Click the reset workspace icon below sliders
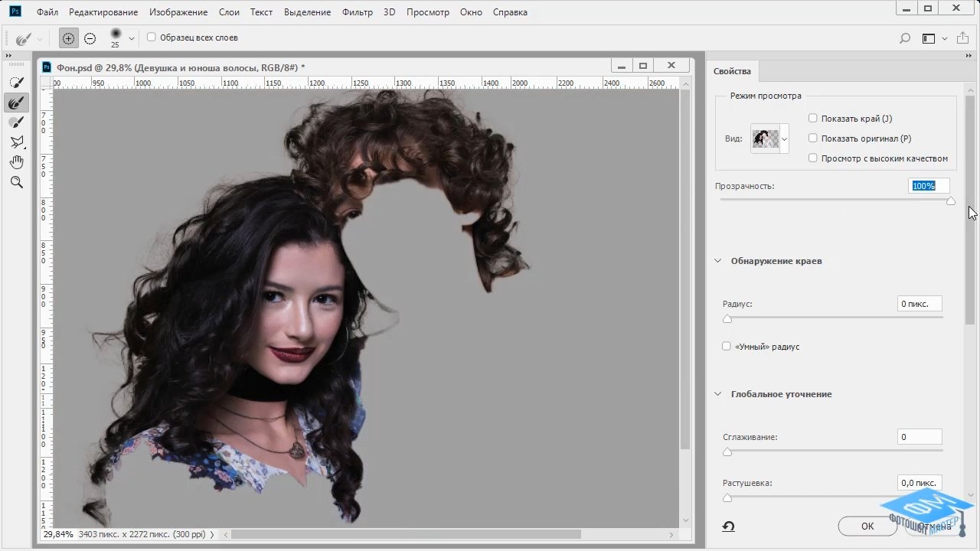 point(729,527)
